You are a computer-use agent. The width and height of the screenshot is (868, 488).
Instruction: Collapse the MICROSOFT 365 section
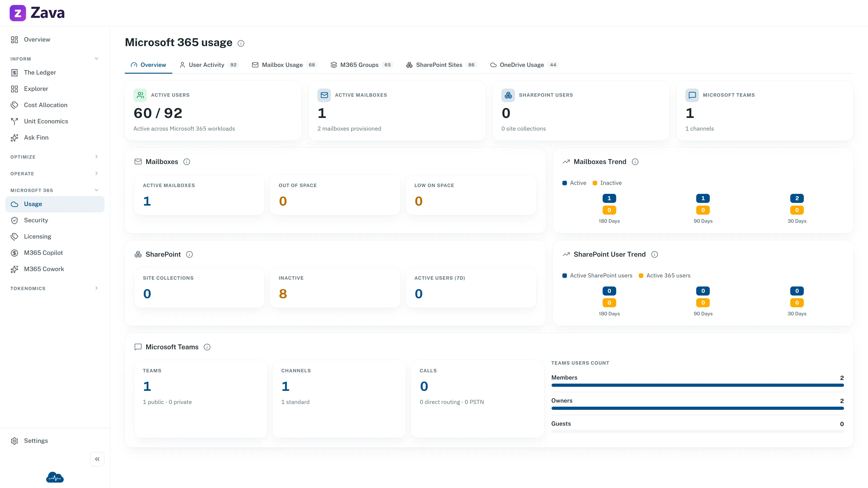[x=96, y=190]
